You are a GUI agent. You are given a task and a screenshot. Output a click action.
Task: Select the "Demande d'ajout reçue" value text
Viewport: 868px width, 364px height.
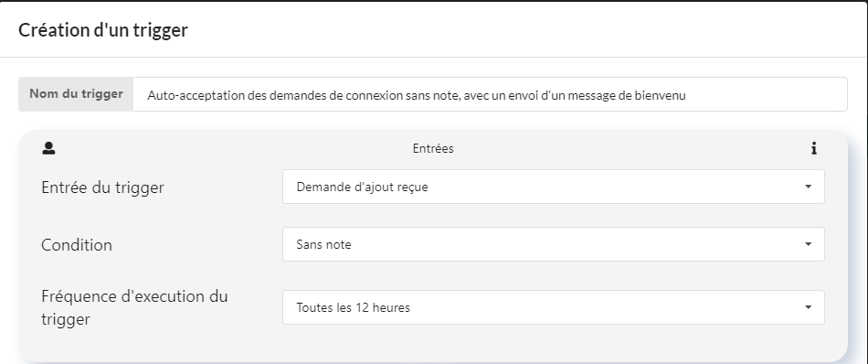(x=362, y=187)
